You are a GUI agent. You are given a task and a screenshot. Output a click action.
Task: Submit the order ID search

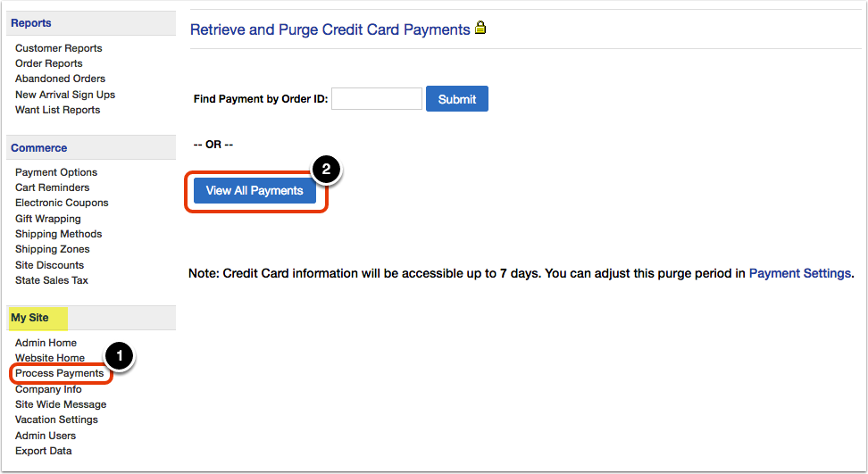pyautogui.click(x=456, y=99)
